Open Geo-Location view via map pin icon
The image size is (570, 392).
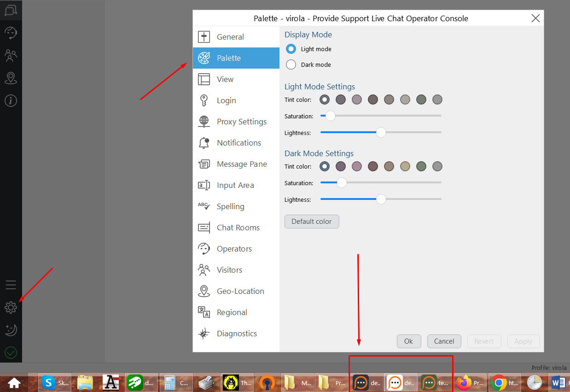(x=11, y=78)
